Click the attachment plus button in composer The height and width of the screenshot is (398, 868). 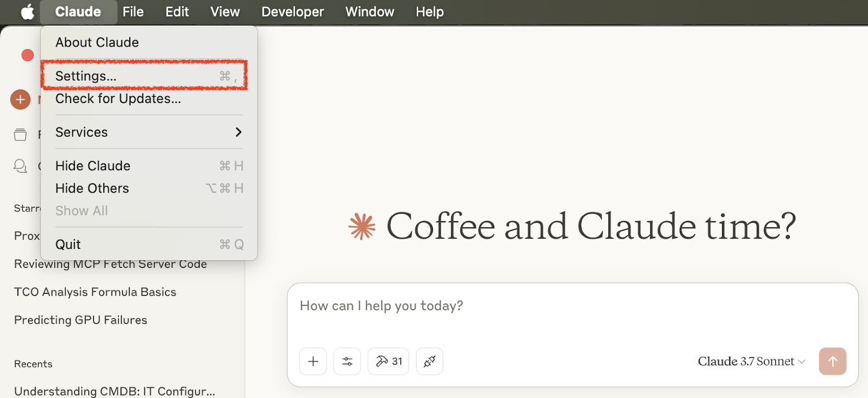[x=313, y=361]
